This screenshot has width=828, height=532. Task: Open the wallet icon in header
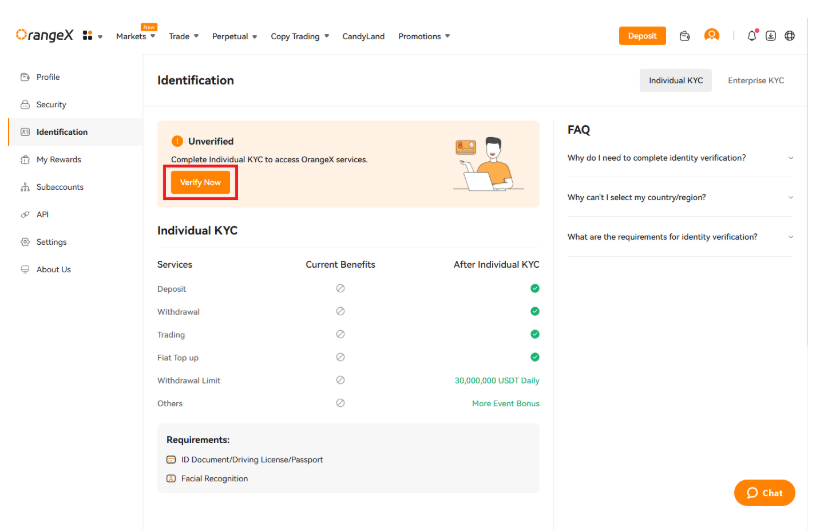click(685, 36)
